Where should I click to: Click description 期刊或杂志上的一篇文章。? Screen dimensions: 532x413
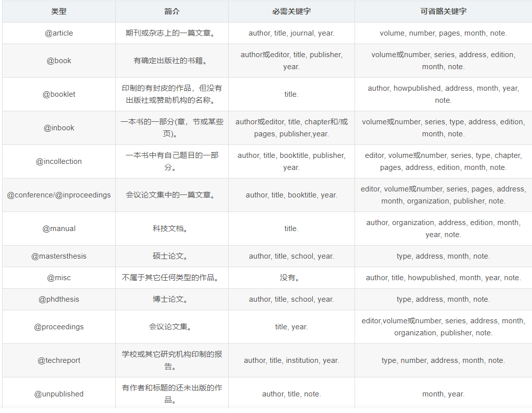[171, 33]
